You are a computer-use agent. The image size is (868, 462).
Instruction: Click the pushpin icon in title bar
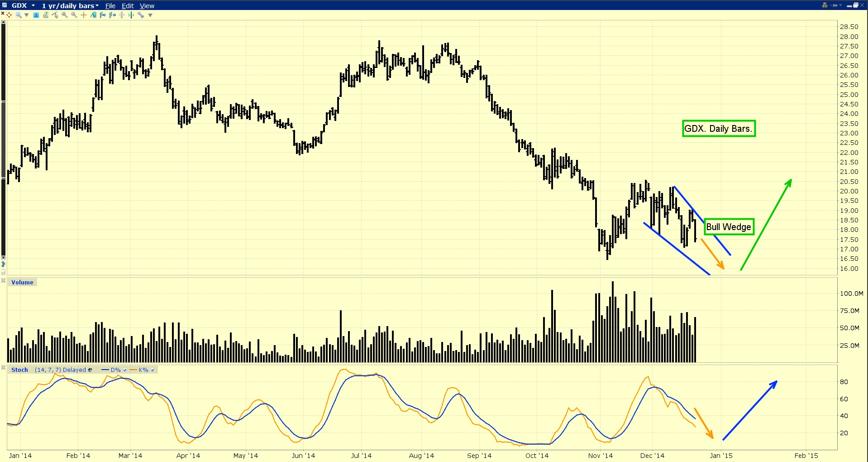[835, 5]
